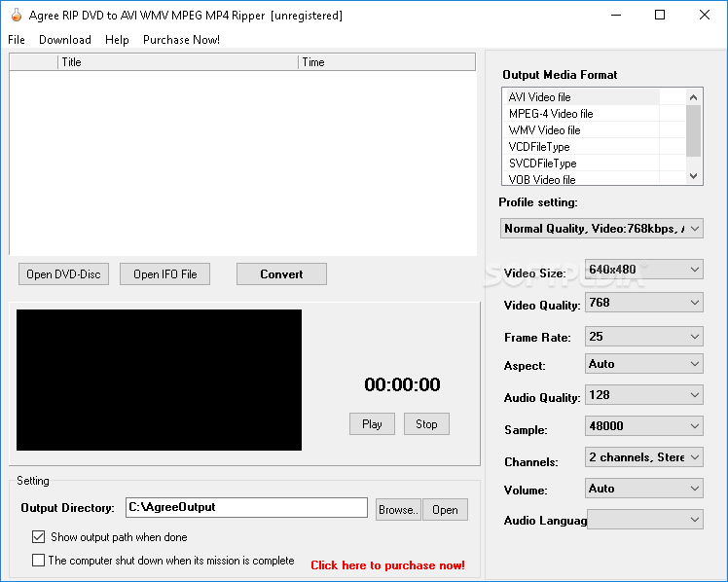Viewport: 728px width, 582px height.
Task: Select WMV Video file format
Action: [x=580, y=130]
